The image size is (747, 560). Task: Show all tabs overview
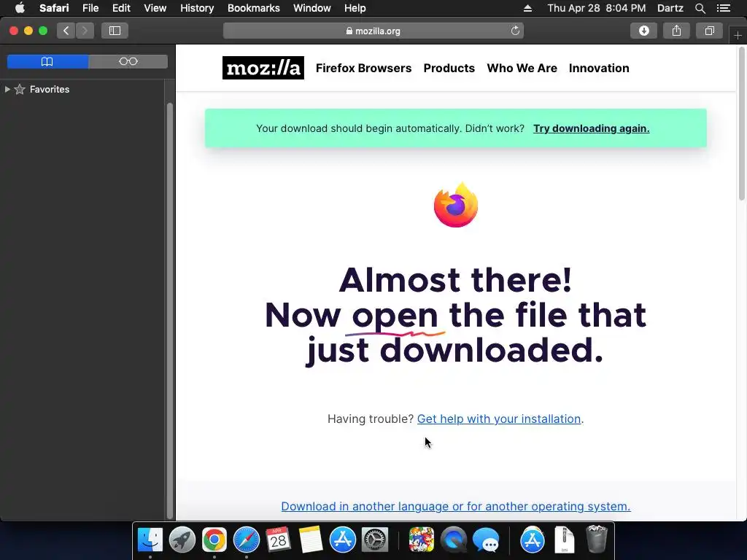(709, 31)
